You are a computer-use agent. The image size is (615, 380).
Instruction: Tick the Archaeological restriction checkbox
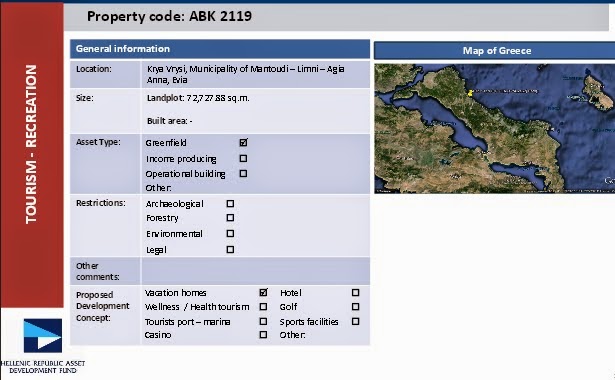(230, 204)
